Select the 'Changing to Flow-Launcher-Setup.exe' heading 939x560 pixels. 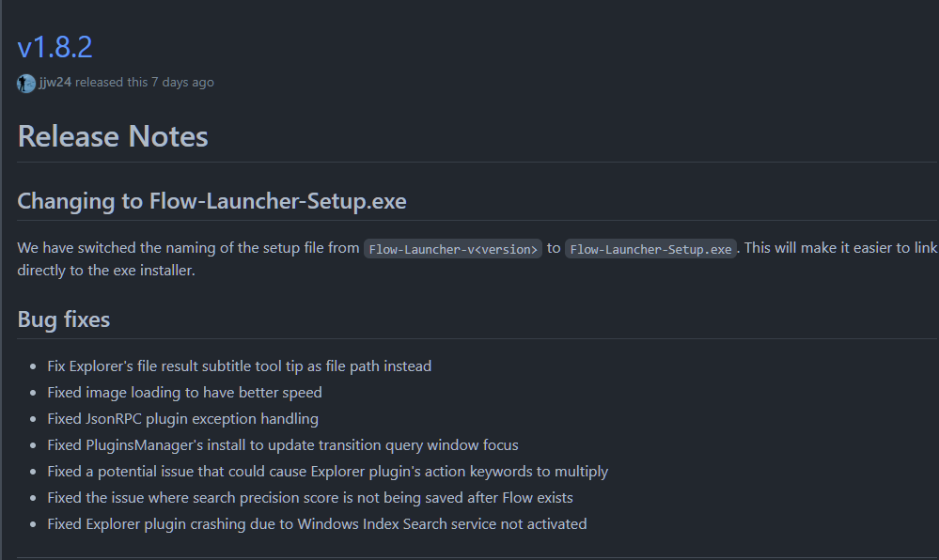coord(211,201)
